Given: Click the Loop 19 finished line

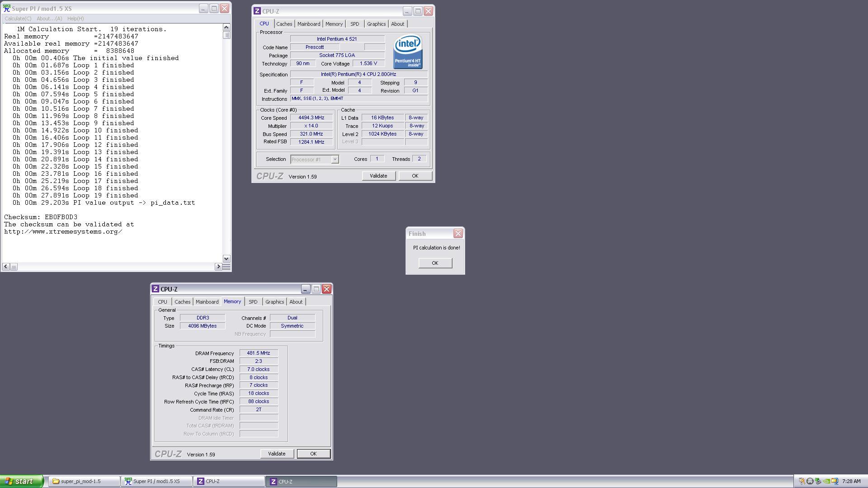Looking at the screenshot, I should click(75, 195).
